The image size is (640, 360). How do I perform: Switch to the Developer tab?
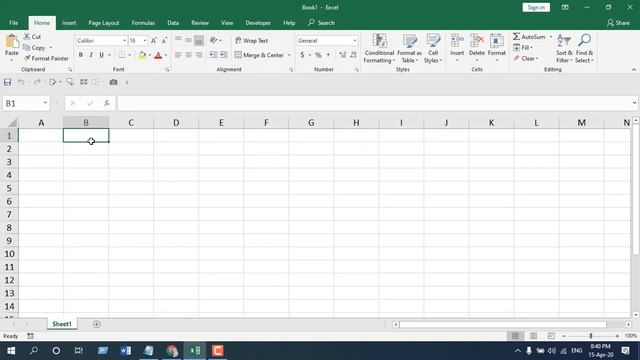(x=258, y=23)
